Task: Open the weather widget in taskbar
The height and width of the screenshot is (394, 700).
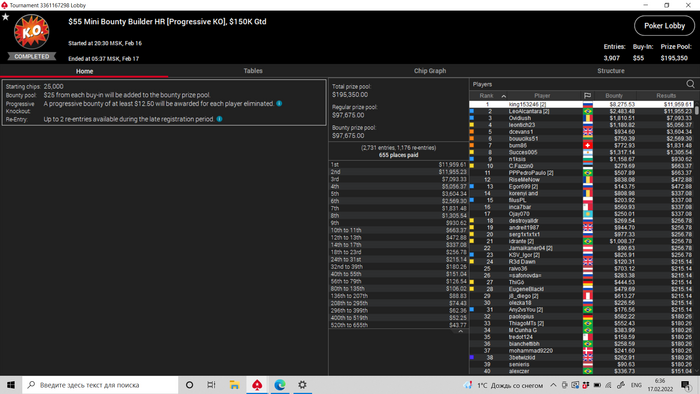Action: tap(504, 385)
